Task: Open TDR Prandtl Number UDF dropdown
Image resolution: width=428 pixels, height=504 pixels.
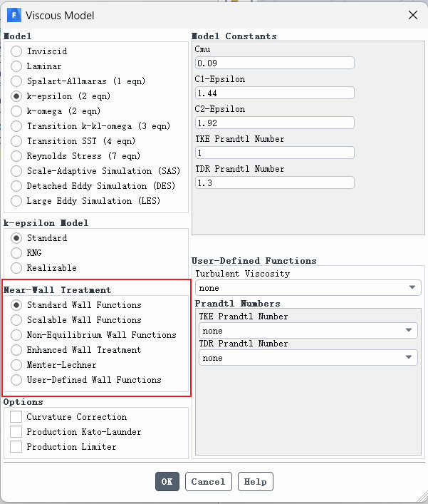Action: 308,357
